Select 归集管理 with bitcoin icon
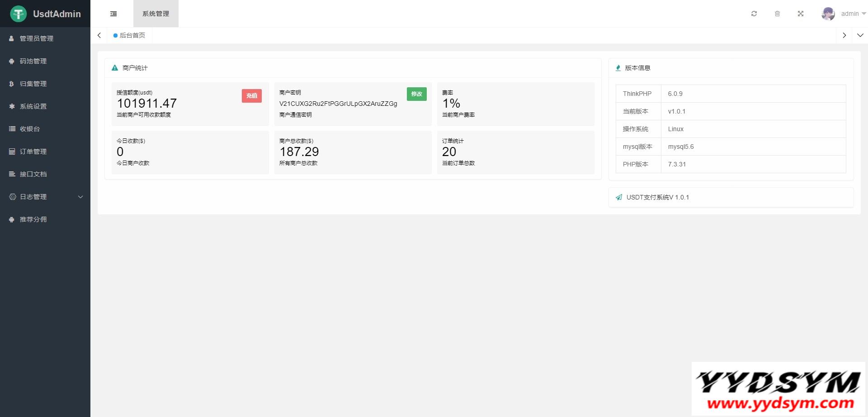 pos(33,84)
